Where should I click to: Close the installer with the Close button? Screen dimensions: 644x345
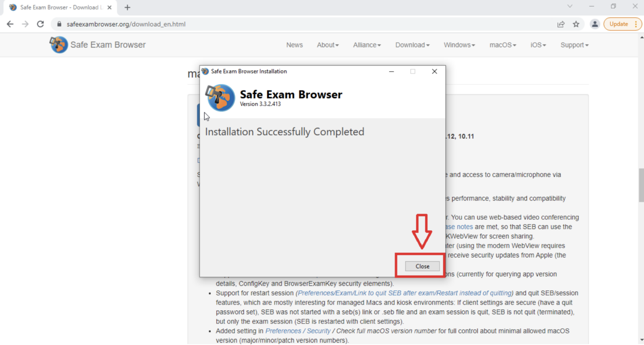click(x=422, y=266)
